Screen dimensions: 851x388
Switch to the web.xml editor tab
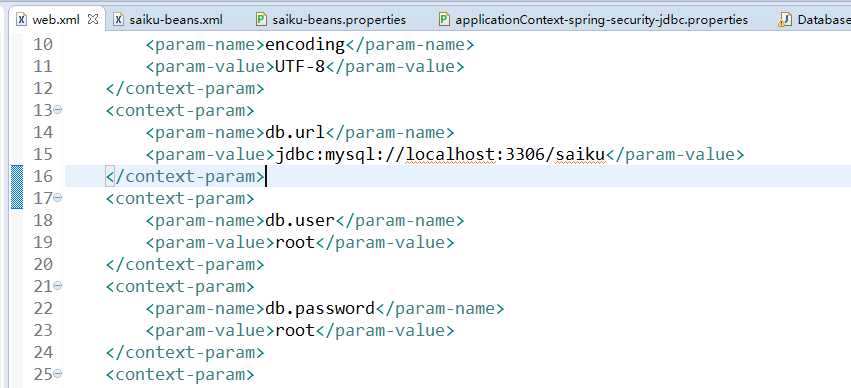[56, 20]
